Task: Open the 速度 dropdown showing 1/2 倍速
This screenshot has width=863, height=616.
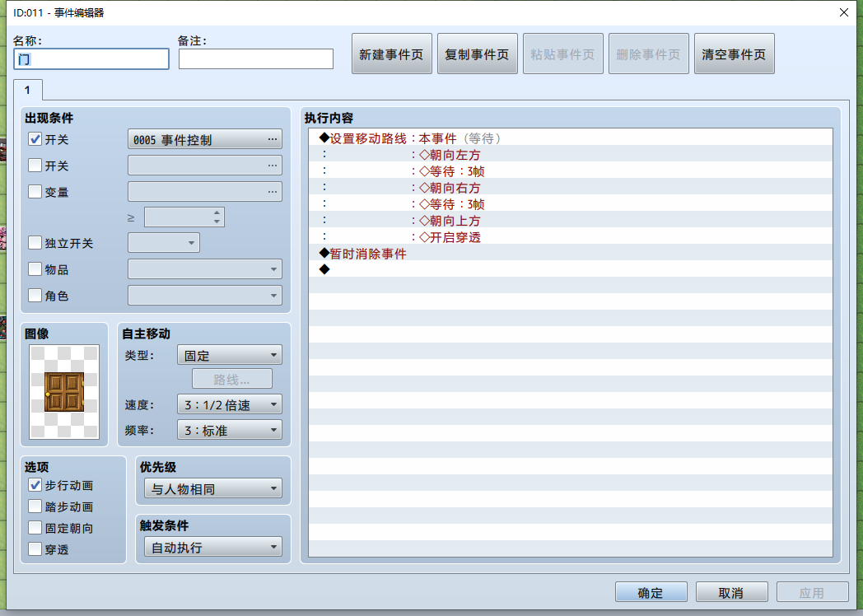Action: click(x=230, y=404)
